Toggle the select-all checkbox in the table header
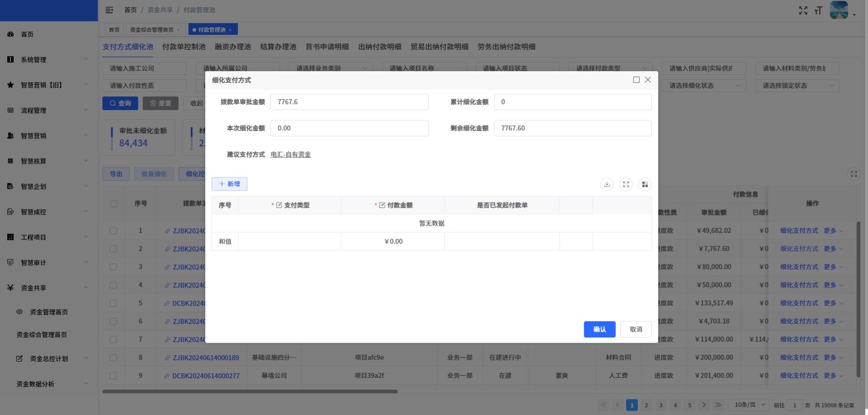The image size is (868, 415). coord(113,204)
